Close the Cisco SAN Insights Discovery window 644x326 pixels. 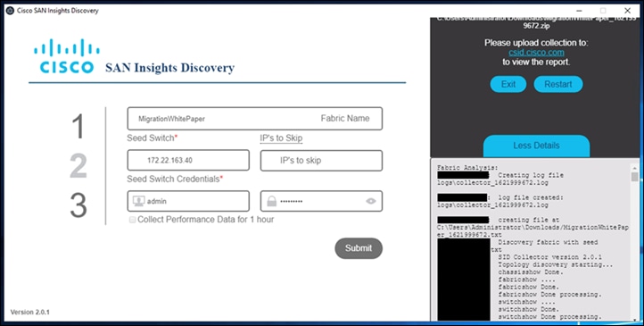627,11
